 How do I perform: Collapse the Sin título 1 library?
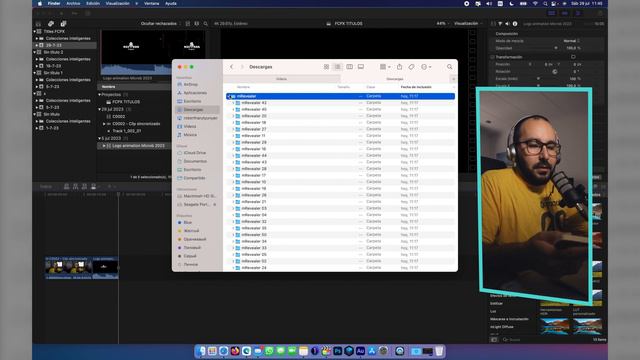35,73
